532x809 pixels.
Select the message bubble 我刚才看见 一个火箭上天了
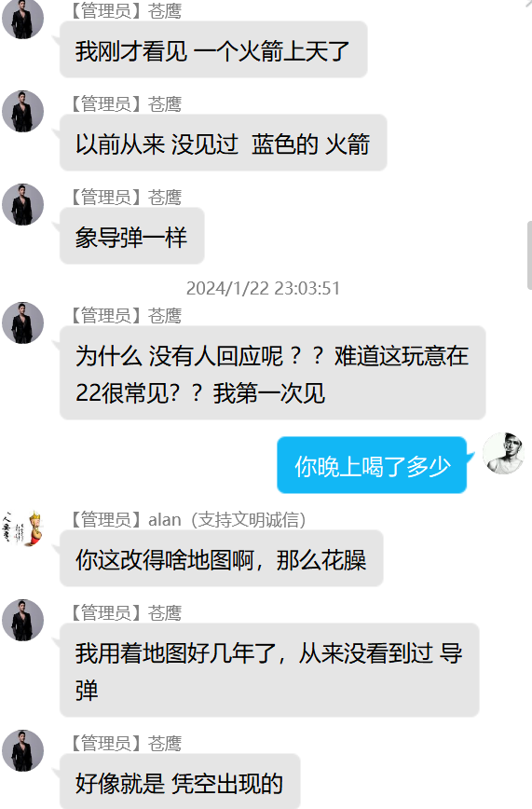point(213,49)
